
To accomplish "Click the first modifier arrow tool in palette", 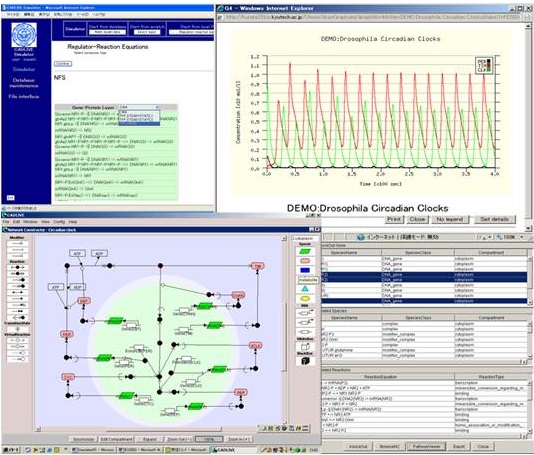I will (x=18, y=244).
